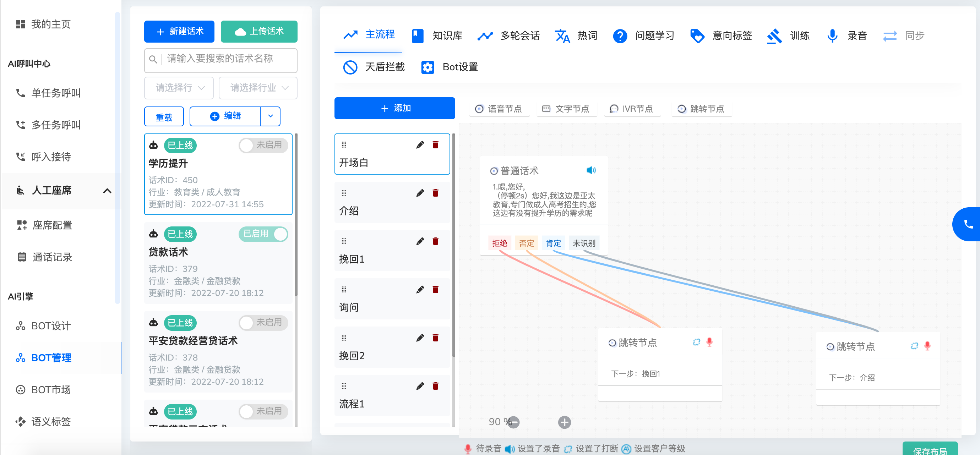This screenshot has width=980, height=455.
Task: Delete the 介绍 flow with trash icon
Action: (436, 193)
